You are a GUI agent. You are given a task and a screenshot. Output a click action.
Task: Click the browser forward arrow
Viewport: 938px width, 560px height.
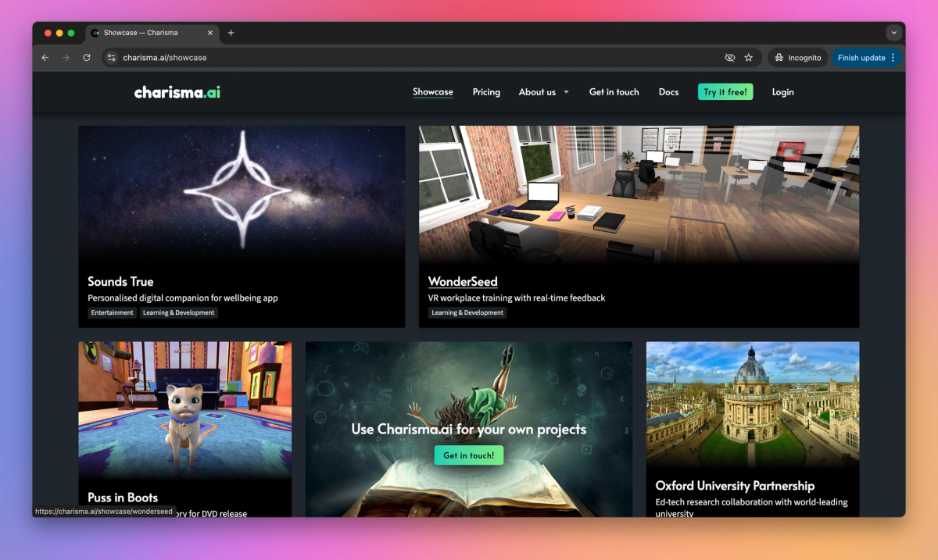(66, 58)
